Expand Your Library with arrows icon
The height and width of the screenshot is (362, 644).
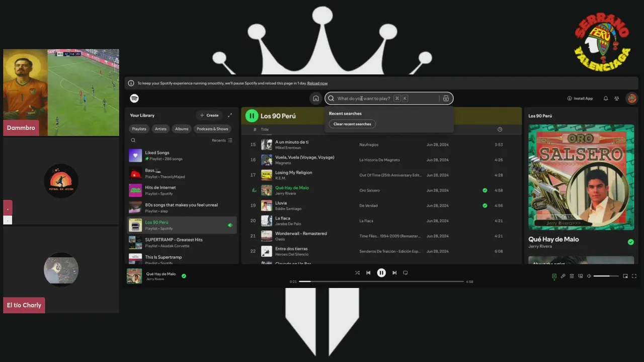(x=230, y=115)
